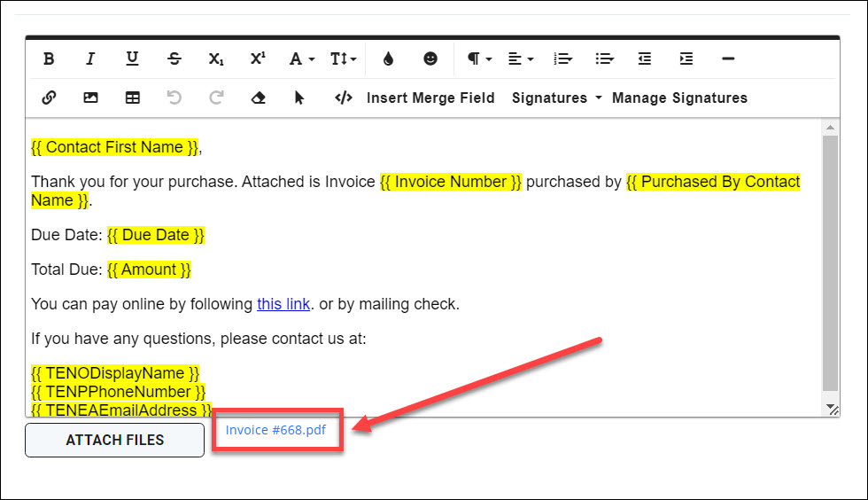Open the Invoice #668.pdf attachment
This screenshot has width=868, height=500.
pos(275,430)
